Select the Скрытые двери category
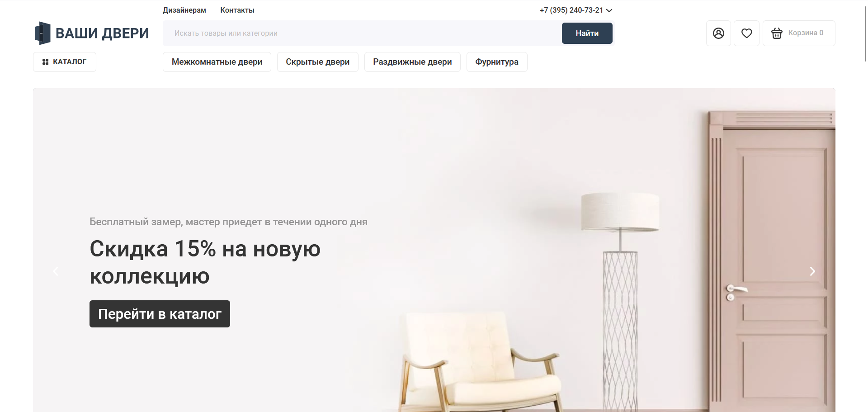This screenshot has height=412, width=868. (x=318, y=62)
